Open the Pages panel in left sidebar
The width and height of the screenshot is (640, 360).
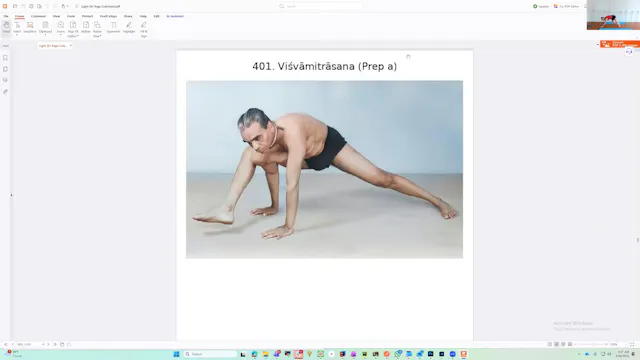tap(5, 69)
